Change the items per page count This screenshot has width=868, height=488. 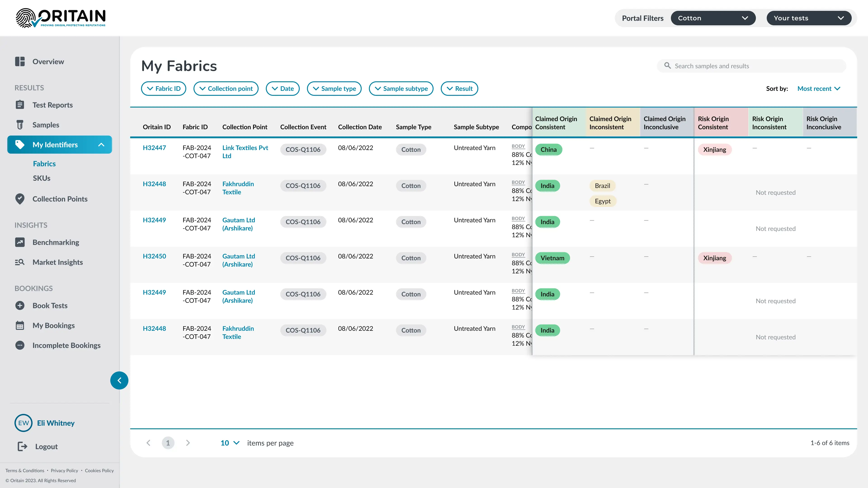point(230,443)
